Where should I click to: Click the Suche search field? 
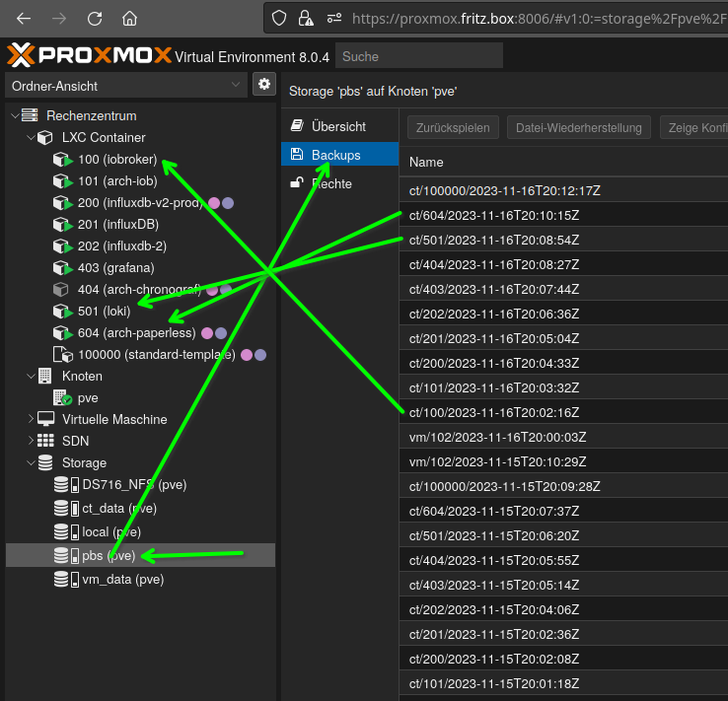coord(419,55)
